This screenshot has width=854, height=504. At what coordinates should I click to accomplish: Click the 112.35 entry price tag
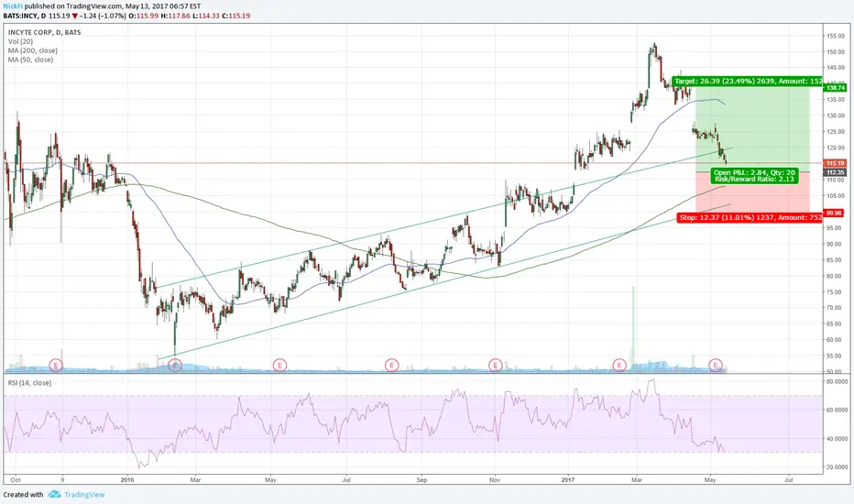tap(836, 172)
